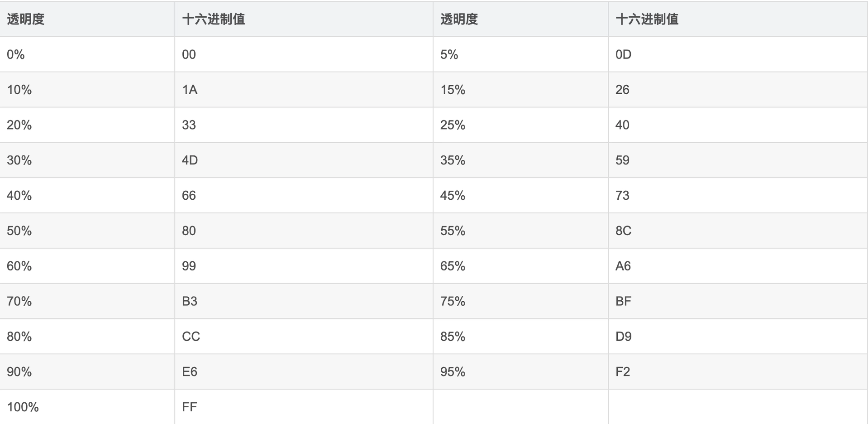The height and width of the screenshot is (424, 868).
Task: Select the 35% transparency cell
Action: tap(453, 160)
